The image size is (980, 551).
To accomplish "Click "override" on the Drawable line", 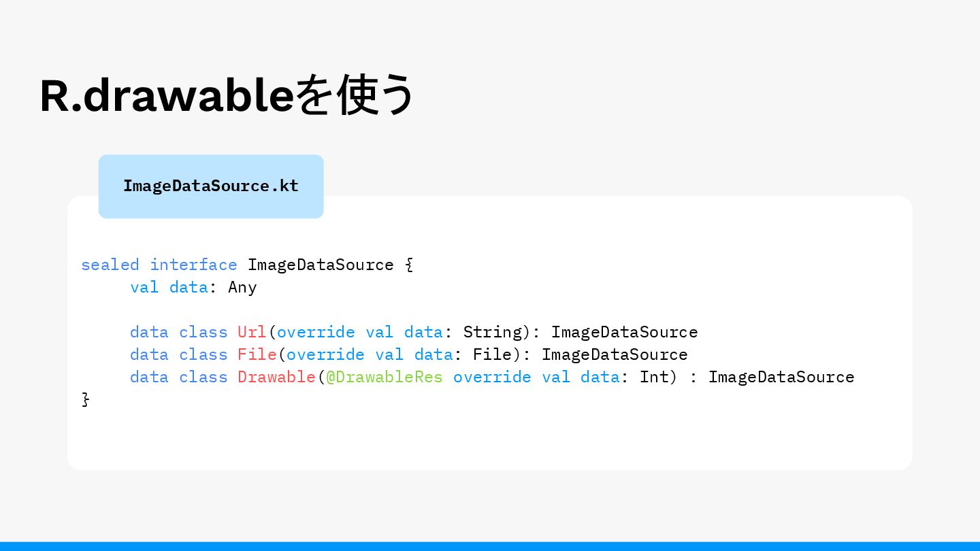I will tap(492, 377).
